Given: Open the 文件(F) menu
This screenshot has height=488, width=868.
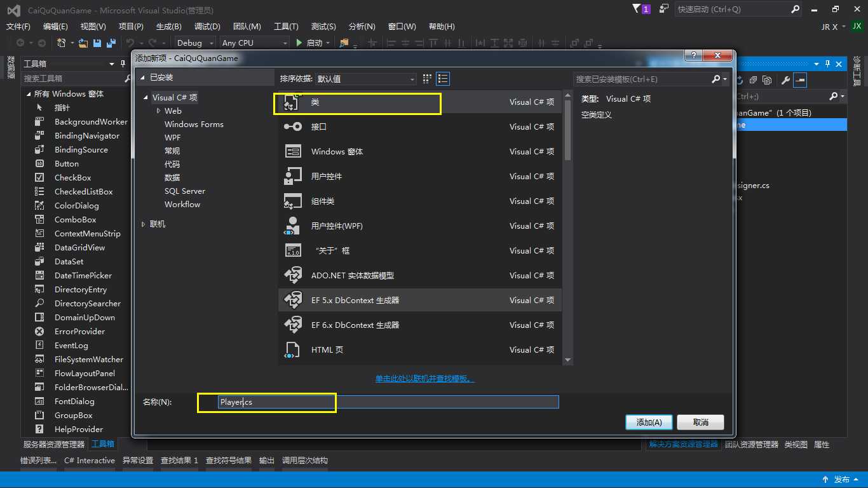Looking at the screenshot, I should click(18, 26).
